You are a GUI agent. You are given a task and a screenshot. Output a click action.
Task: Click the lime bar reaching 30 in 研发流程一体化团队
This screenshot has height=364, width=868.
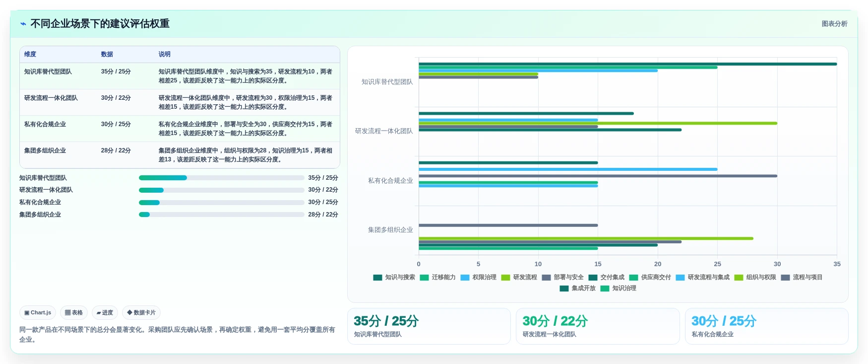coord(598,123)
